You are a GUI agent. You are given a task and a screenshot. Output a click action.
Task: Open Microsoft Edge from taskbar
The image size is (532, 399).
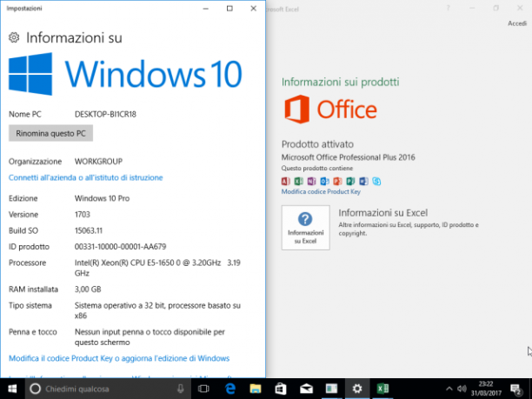[x=230, y=389]
